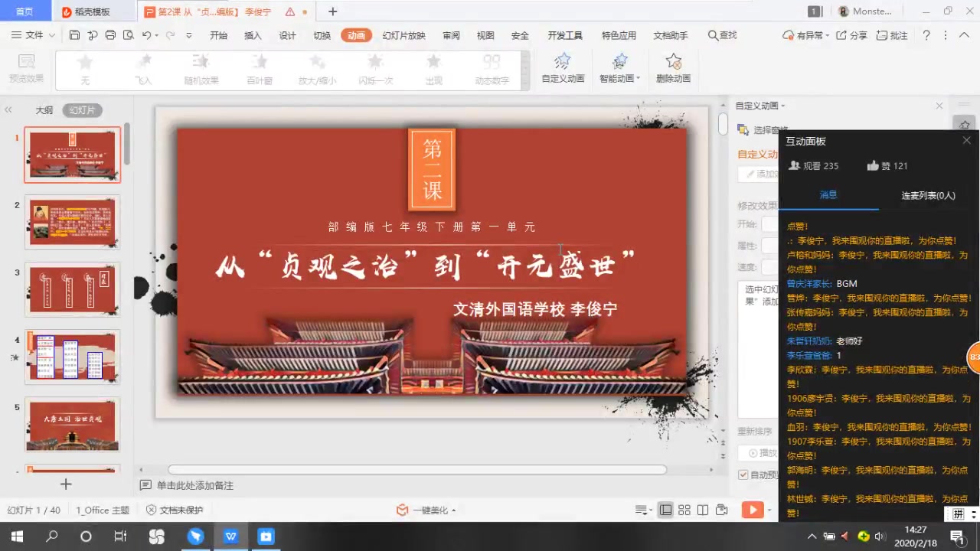This screenshot has height=551, width=980.
Task: Open the 自定义动画 pane title dropdown
Action: click(782, 106)
